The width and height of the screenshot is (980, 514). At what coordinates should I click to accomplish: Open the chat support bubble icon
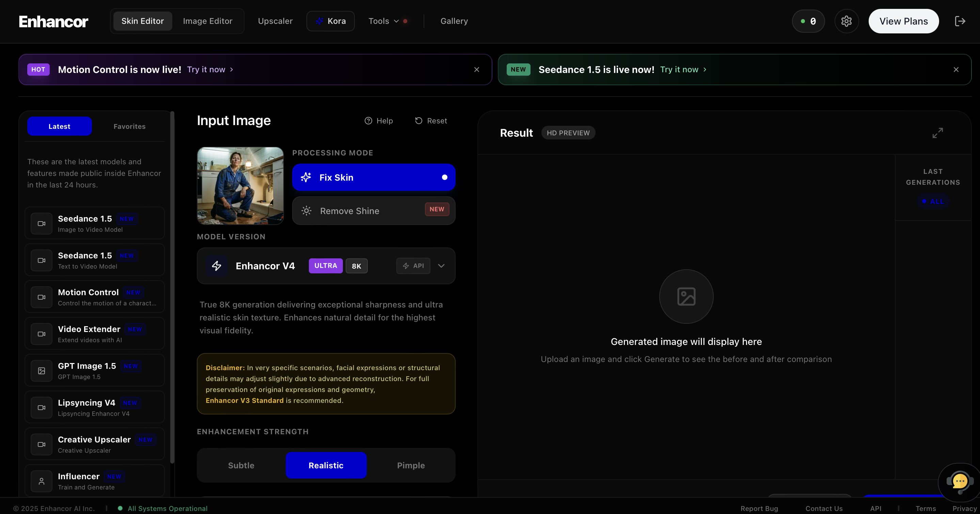(960, 482)
